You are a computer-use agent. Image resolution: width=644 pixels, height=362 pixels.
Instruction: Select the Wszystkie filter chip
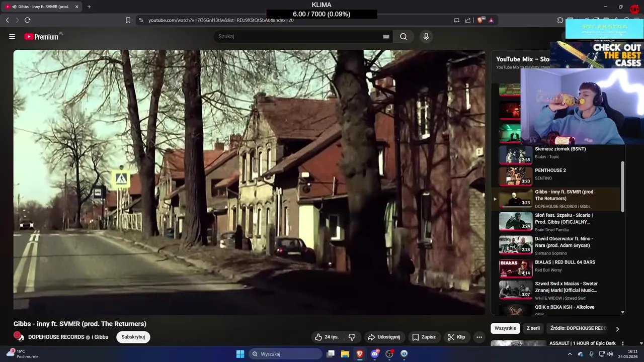(505, 328)
